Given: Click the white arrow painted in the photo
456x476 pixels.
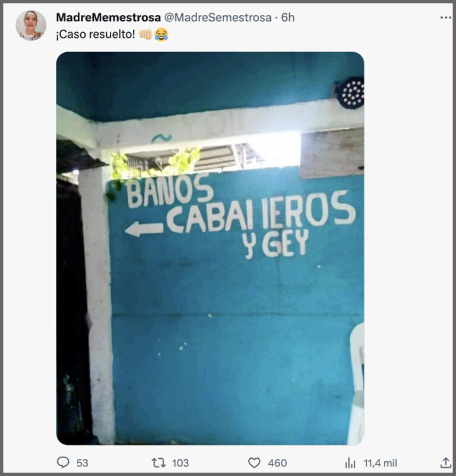Looking at the screenshot, I should coord(144,229).
